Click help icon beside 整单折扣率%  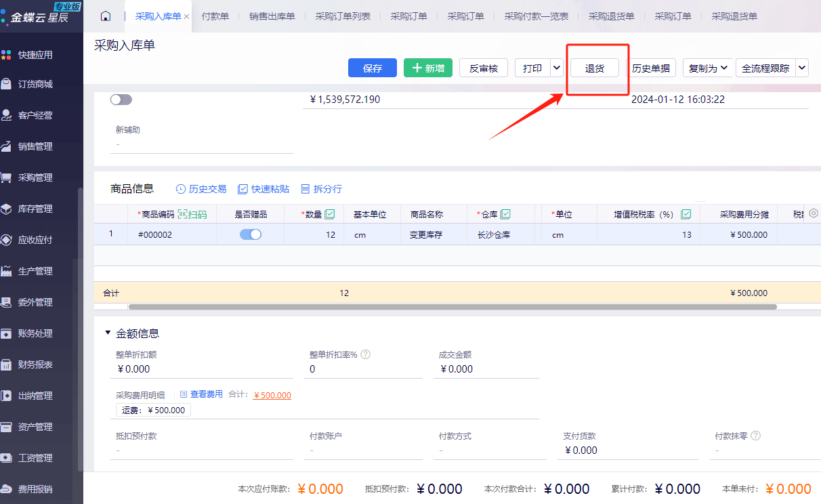tap(366, 354)
